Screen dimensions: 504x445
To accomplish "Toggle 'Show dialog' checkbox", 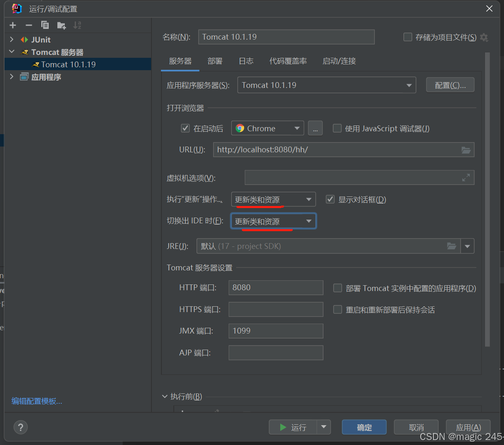I will (330, 199).
